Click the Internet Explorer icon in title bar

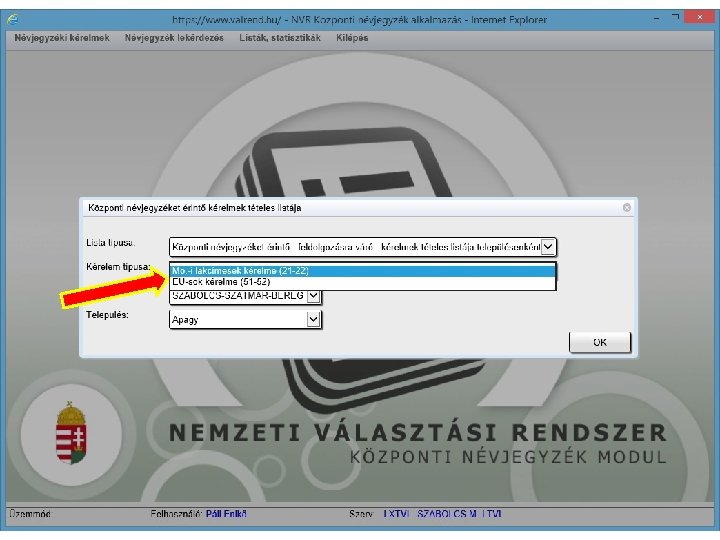tap(13, 19)
